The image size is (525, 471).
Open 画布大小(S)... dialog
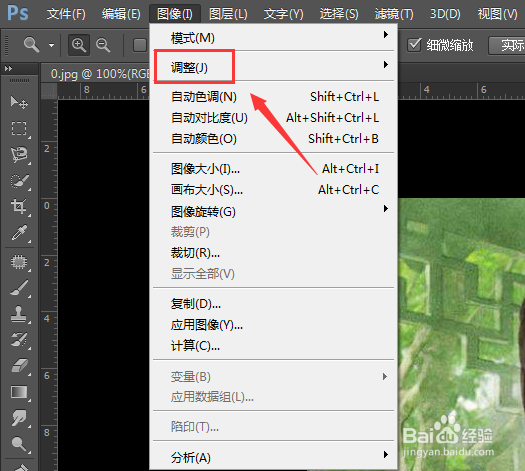[274, 190]
